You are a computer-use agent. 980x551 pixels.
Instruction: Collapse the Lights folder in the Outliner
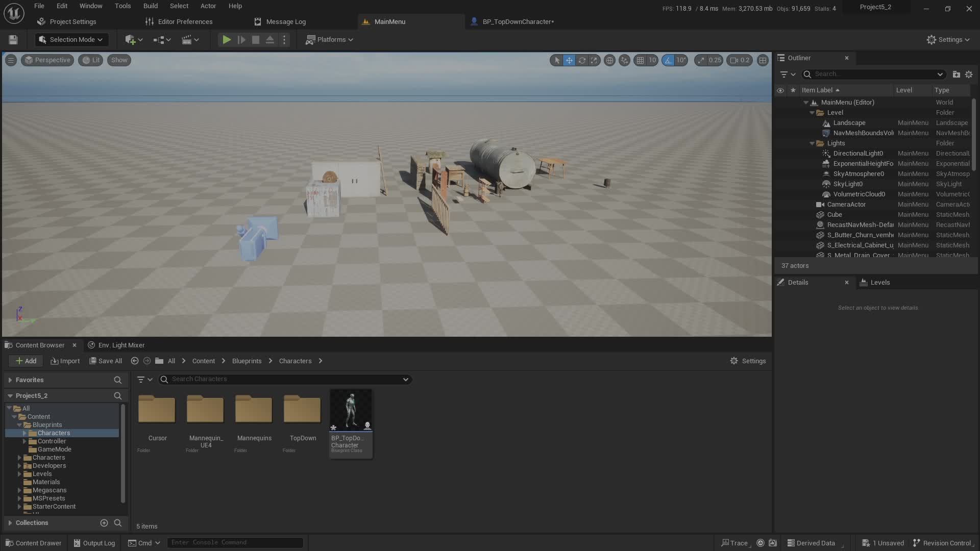[x=812, y=143]
